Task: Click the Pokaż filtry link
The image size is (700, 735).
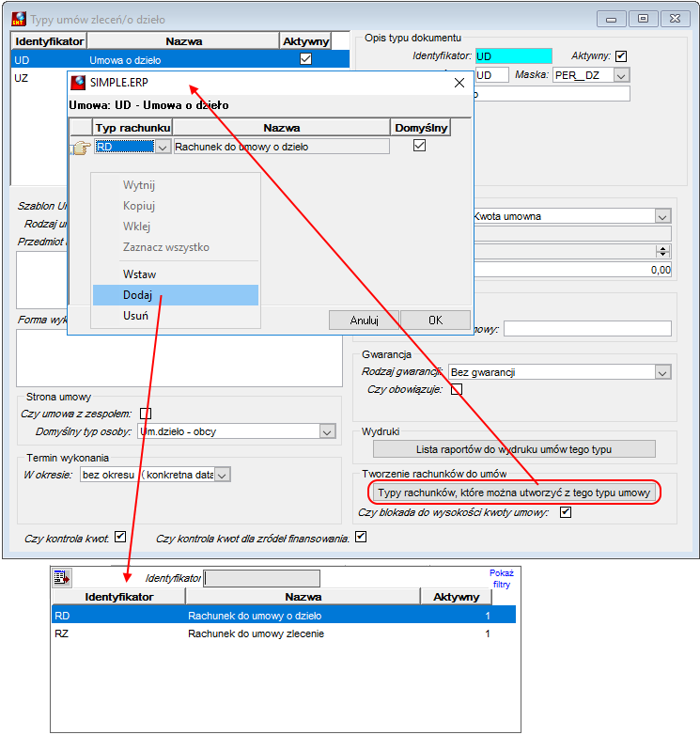Action: point(502,578)
